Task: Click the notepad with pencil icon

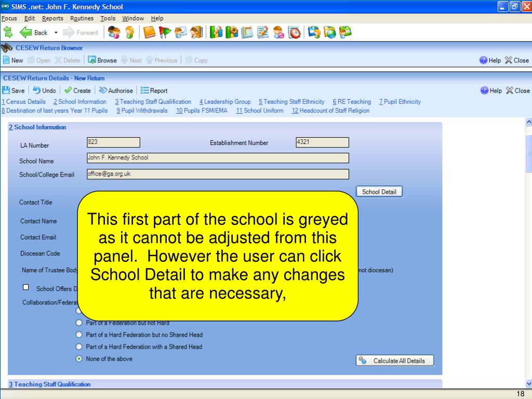Action: (263, 33)
